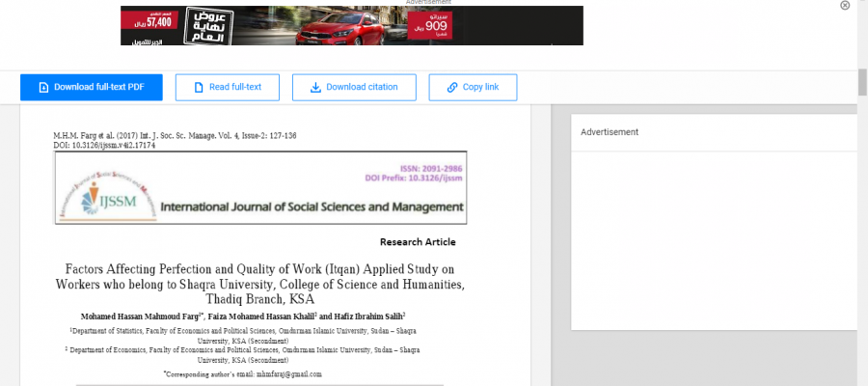
Task: Click the Department of Statistics affiliation line
Action: tap(244, 336)
